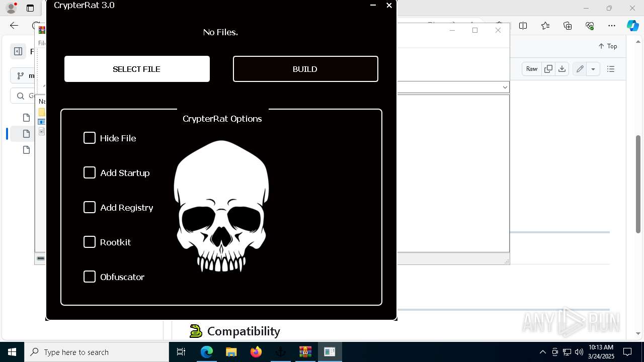Click the SELECT FILE button
The width and height of the screenshot is (644, 362).
coord(137,69)
